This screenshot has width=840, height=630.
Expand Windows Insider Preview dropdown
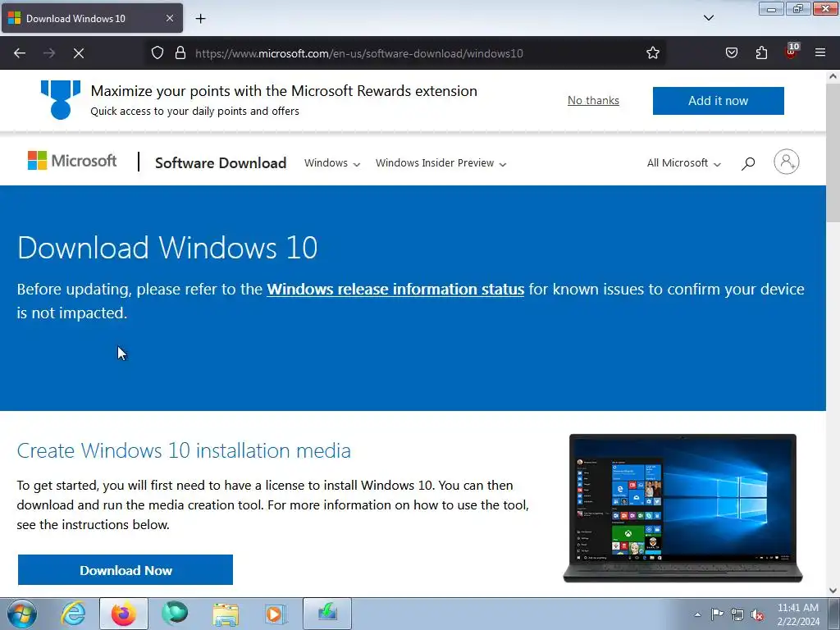[x=441, y=163]
